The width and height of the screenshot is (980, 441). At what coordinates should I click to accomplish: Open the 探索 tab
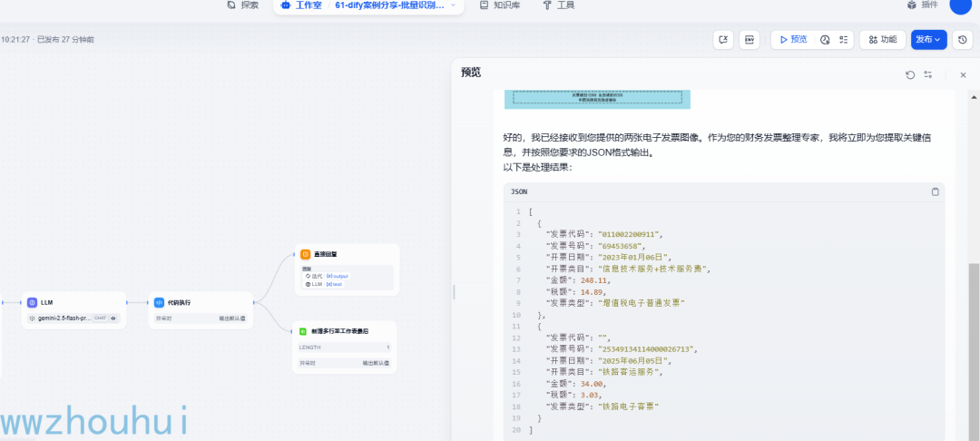(x=242, y=5)
